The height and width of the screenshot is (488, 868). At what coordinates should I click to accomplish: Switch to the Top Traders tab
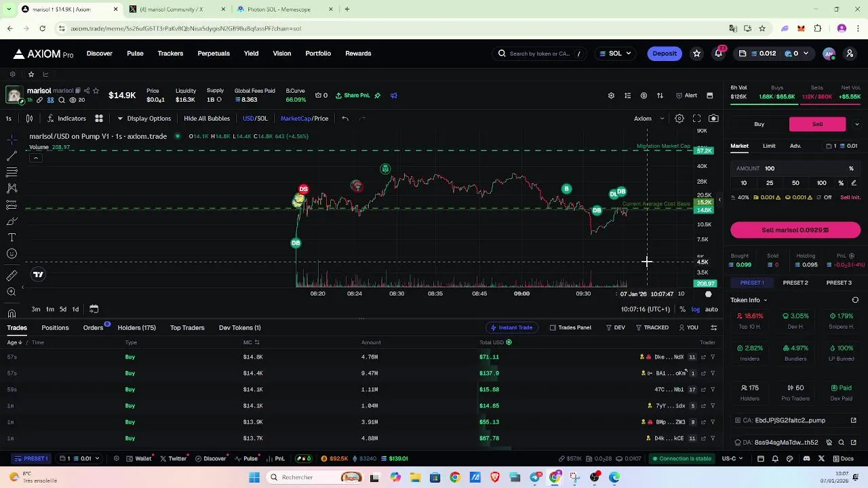(x=187, y=328)
